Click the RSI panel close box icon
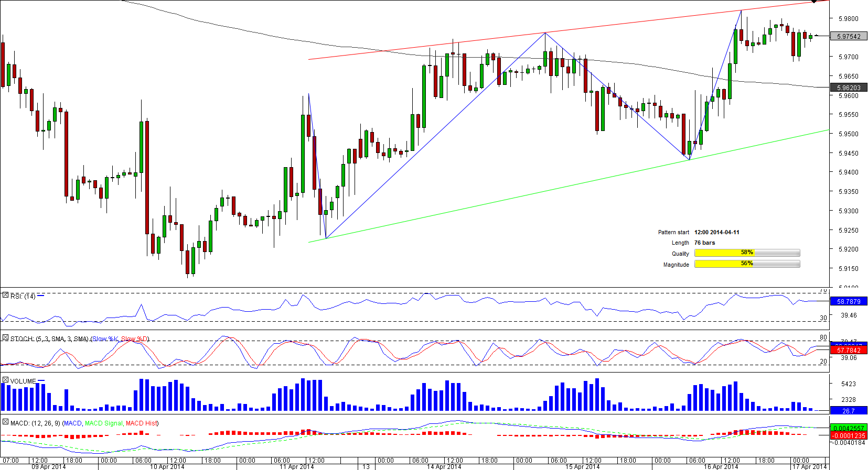Viewport: 868px width, 470px height. 5,296
